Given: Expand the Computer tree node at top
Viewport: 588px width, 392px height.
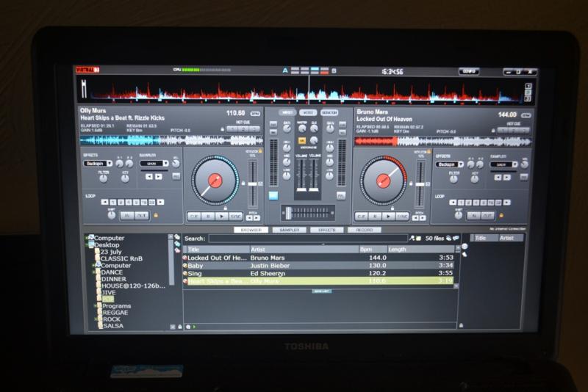Looking at the screenshot, I should coord(87,238).
